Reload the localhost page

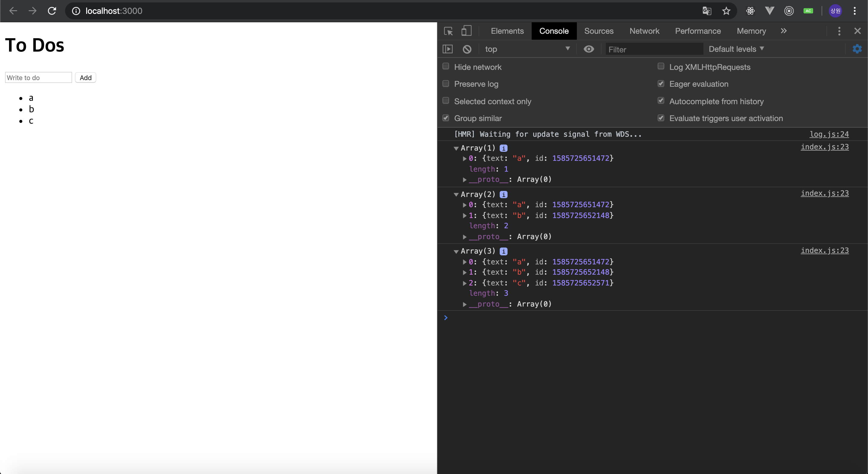[x=52, y=11]
